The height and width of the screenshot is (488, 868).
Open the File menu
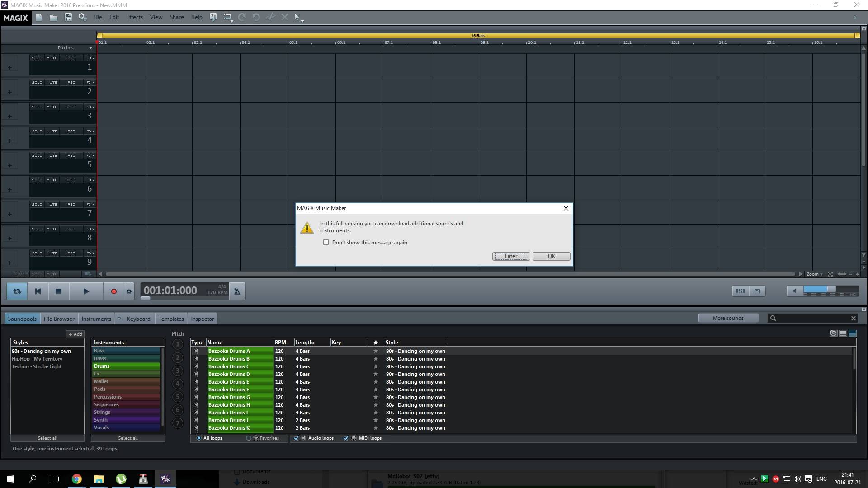click(98, 17)
